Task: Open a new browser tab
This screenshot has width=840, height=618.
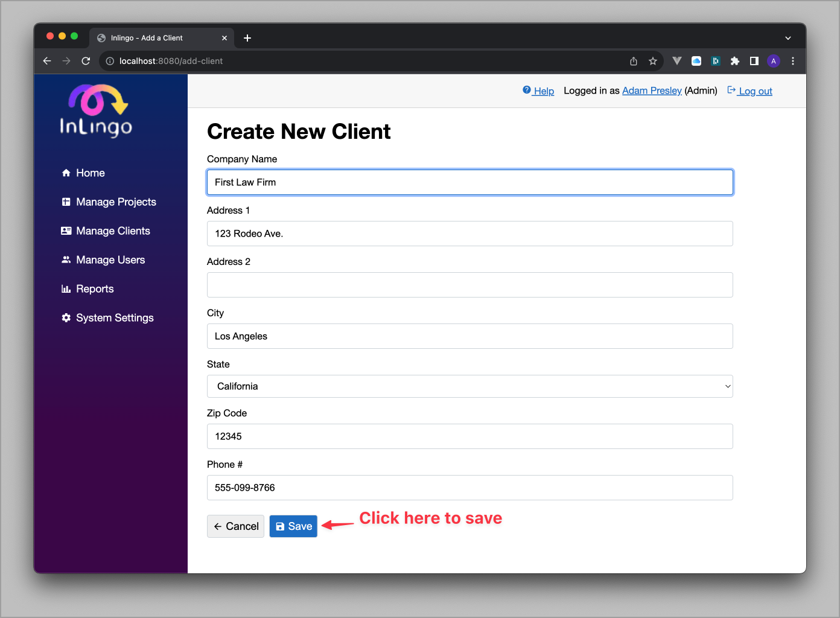Action: [x=247, y=37]
